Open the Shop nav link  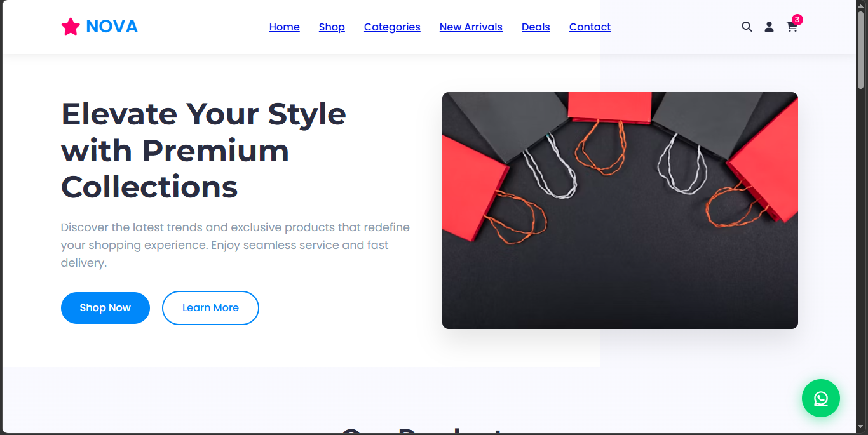[332, 27]
